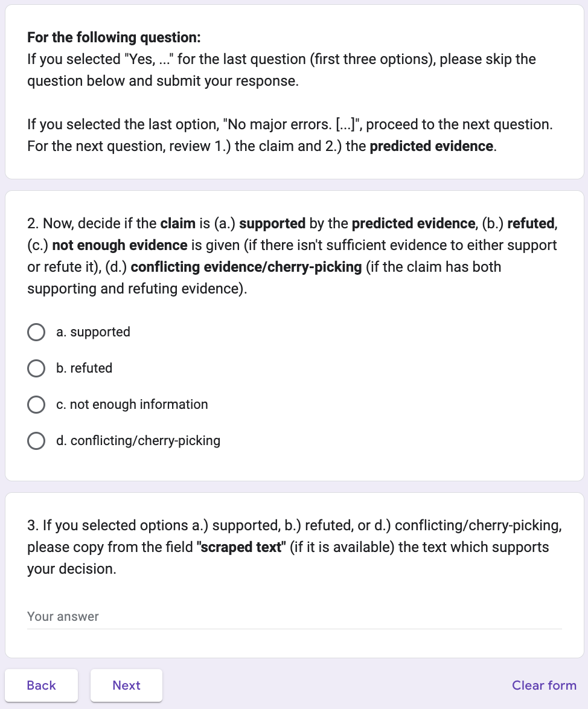
Task: Choose the "c. not enough information" radio circle
Action: [36, 405]
